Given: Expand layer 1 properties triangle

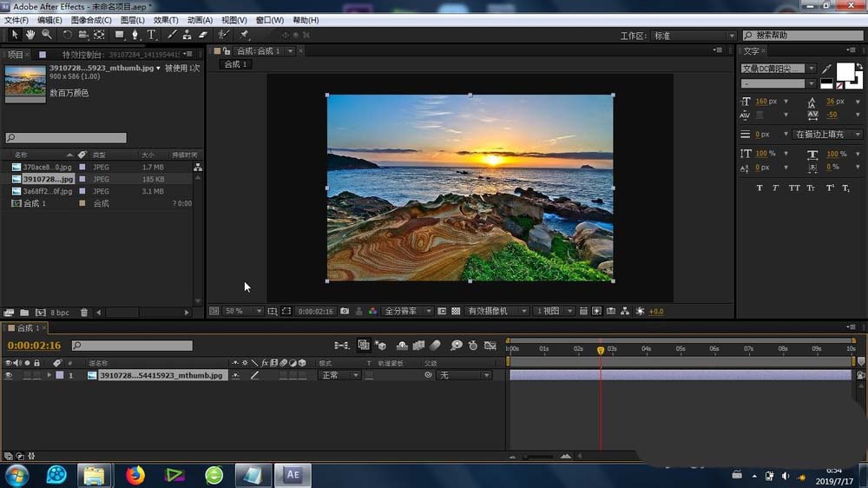Looking at the screenshot, I should pyautogui.click(x=49, y=375).
